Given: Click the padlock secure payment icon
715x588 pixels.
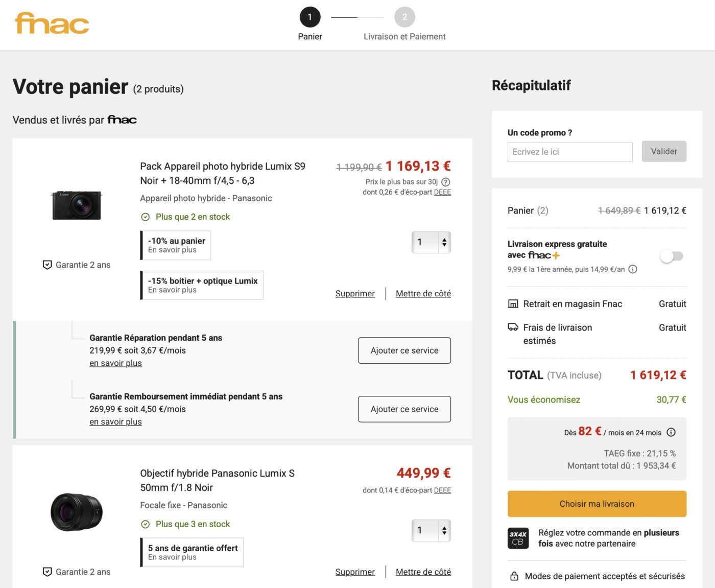Looking at the screenshot, I should (x=514, y=576).
